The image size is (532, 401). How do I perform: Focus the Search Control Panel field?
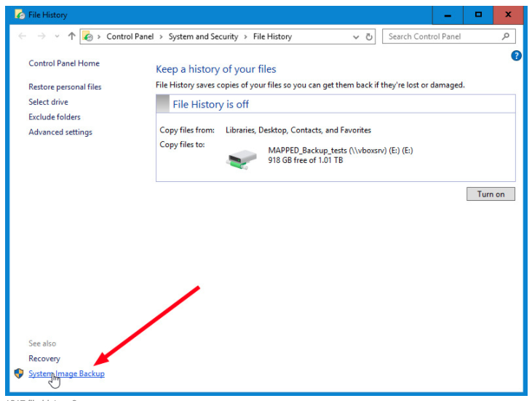pos(448,36)
